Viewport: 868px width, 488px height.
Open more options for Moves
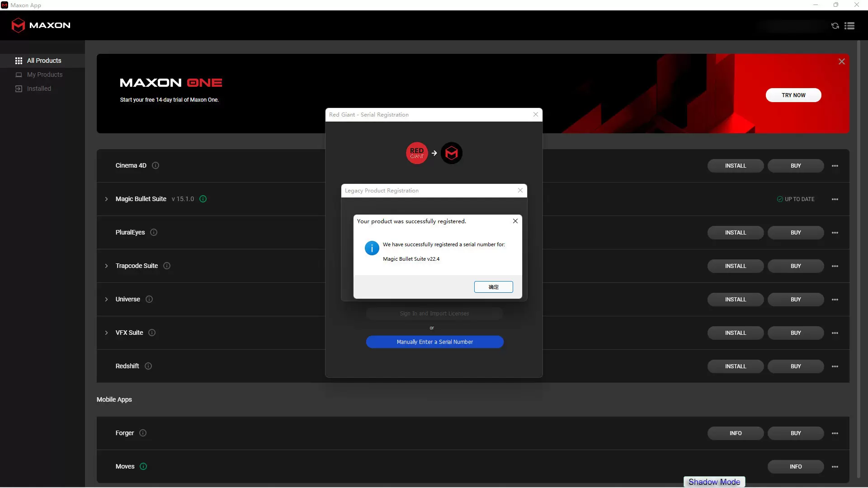pos(835,467)
